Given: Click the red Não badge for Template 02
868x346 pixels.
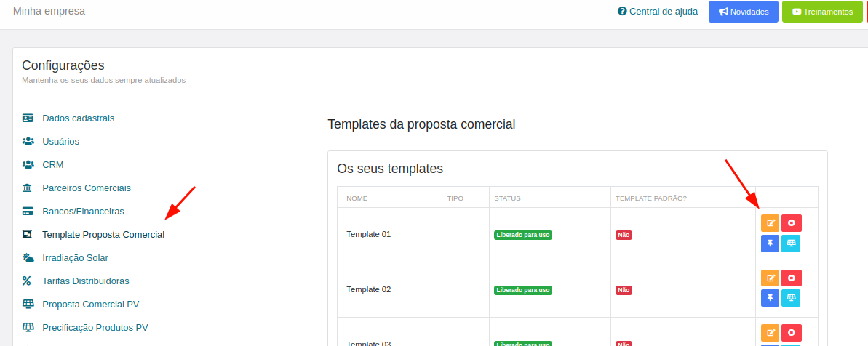Looking at the screenshot, I should [624, 290].
